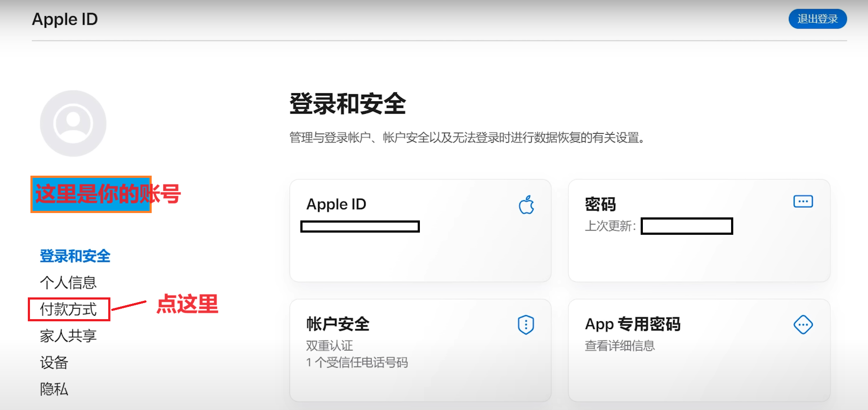The height and width of the screenshot is (410, 868).
Task: Open the App 专用密码 card title
Action: pos(632,324)
